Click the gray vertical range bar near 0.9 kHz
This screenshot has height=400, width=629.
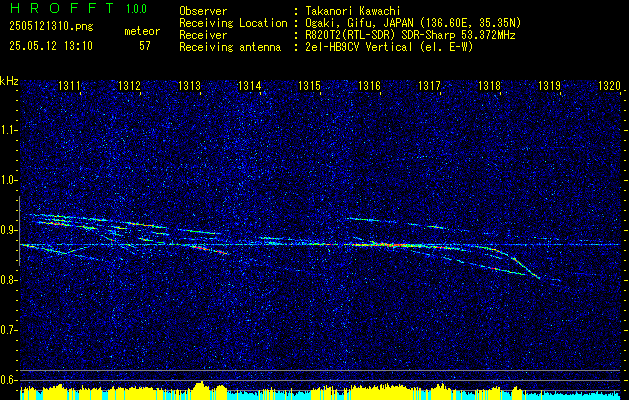[19, 231]
